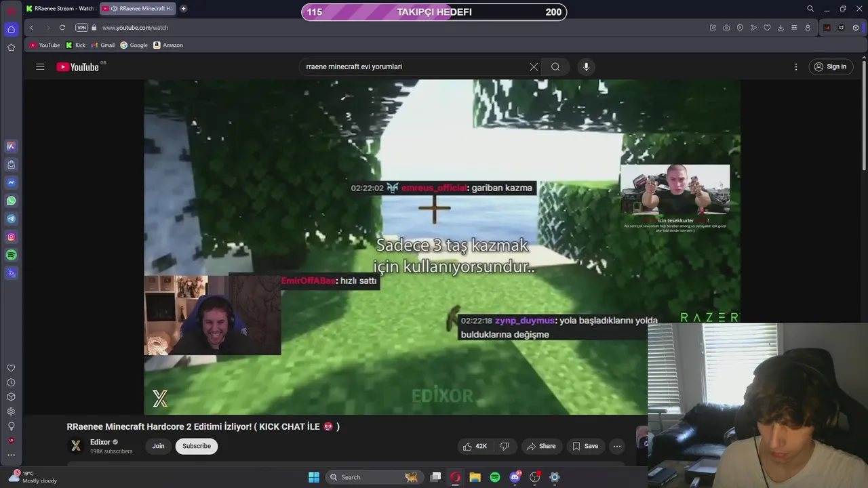Add page to bookmarks with heart icon
The height and width of the screenshot is (488, 868).
pos(767,28)
